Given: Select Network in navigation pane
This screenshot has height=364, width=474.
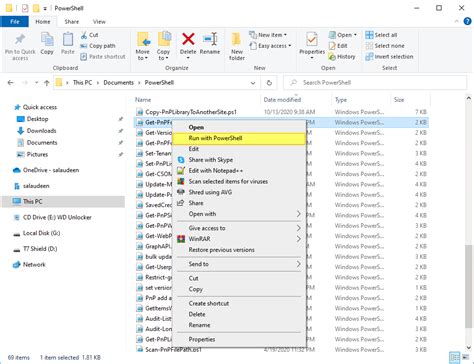Looking at the screenshot, I should pos(34,265).
